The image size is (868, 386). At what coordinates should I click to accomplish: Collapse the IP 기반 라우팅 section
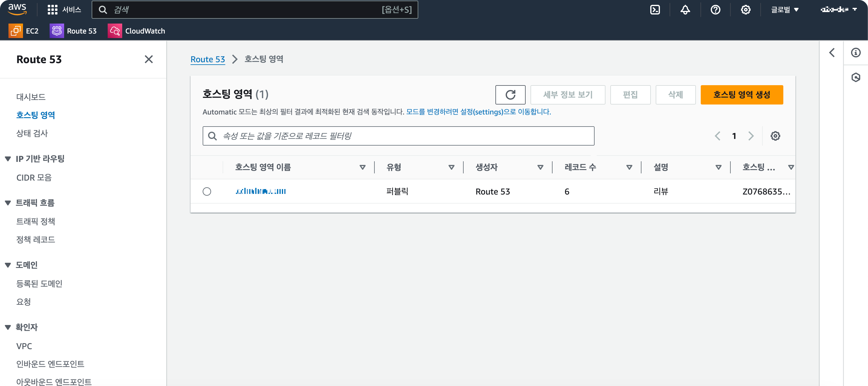[8, 159]
